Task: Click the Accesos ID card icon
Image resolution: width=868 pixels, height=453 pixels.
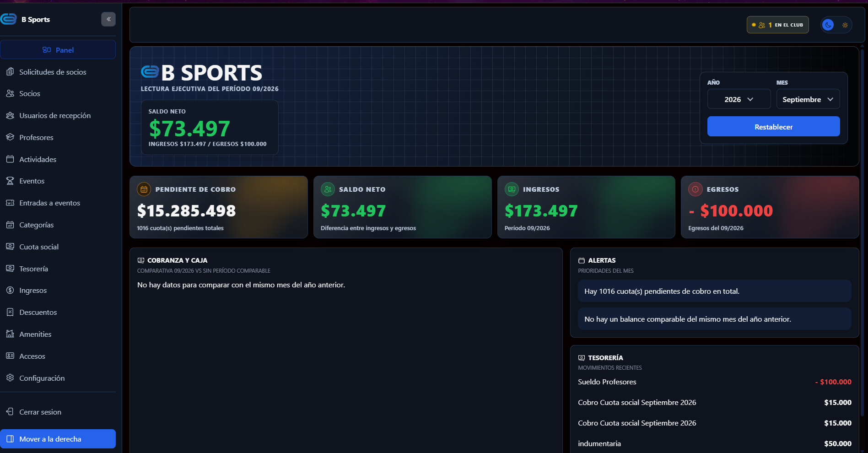Action: point(10,356)
